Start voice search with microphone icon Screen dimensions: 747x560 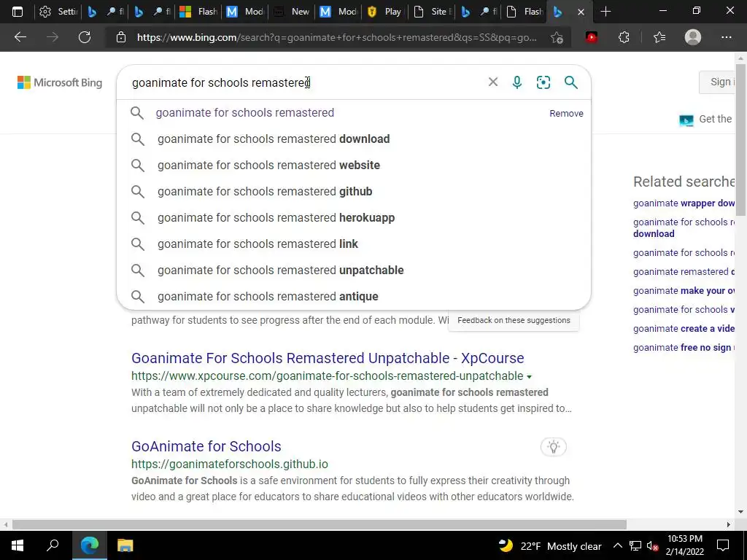(x=517, y=82)
